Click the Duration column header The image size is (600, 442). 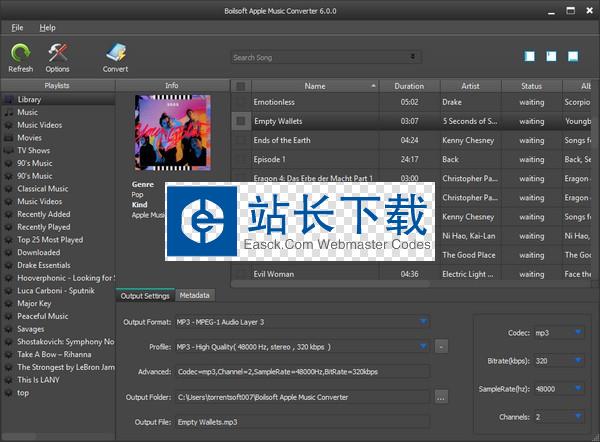[409, 86]
